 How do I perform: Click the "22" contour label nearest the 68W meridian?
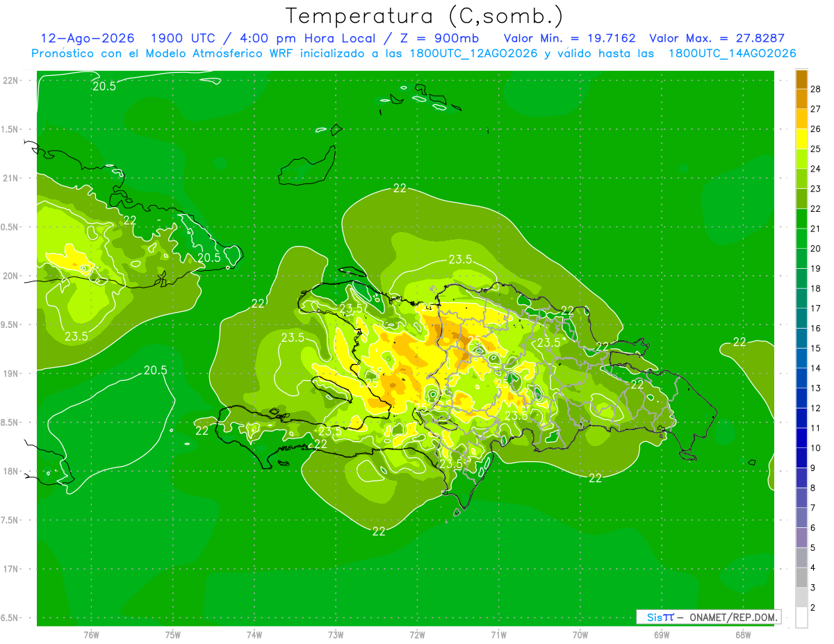(739, 342)
